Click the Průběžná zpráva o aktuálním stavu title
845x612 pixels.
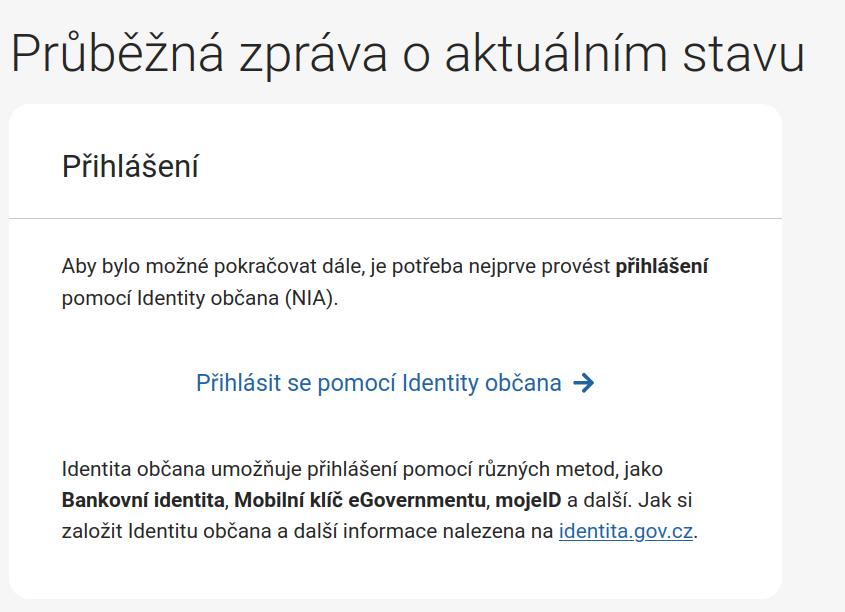(408, 54)
